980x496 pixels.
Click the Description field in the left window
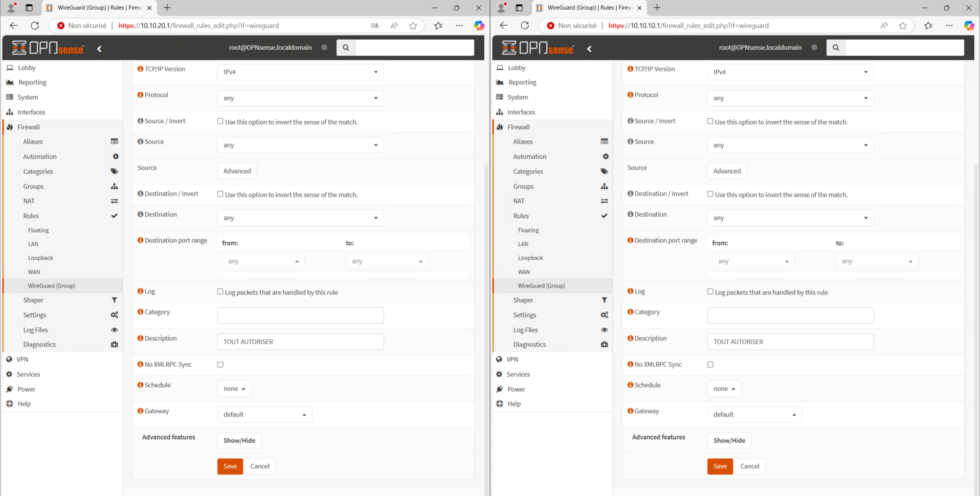click(300, 342)
